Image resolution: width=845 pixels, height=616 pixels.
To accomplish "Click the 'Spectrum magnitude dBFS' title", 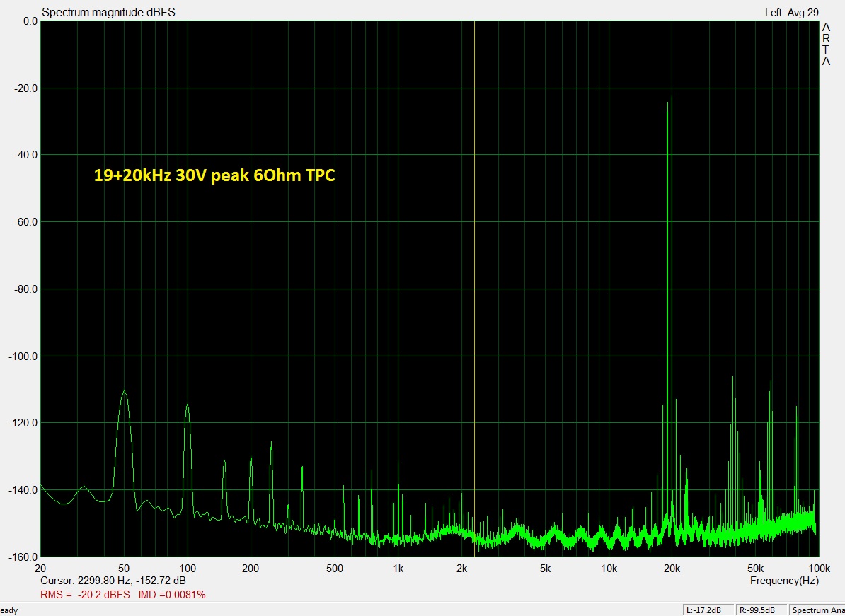I will [108, 12].
